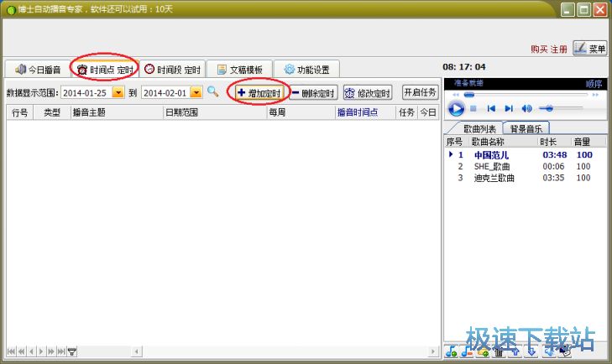The height and width of the screenshot is (364, 612).
Task: Delete song list with trash icon
Action: (x=499, y=352)
